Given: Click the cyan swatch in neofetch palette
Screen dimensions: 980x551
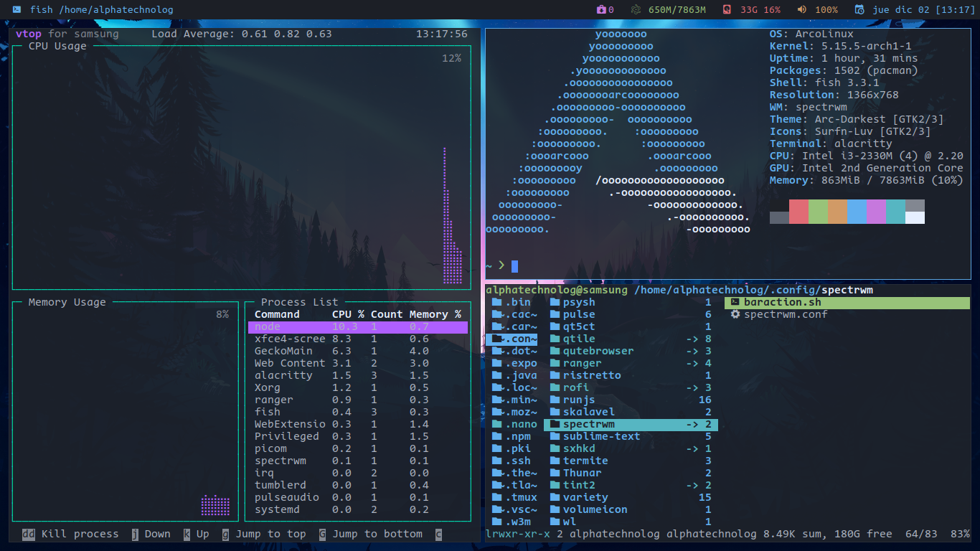Looking at the screenshot, I should coord(895,212).
